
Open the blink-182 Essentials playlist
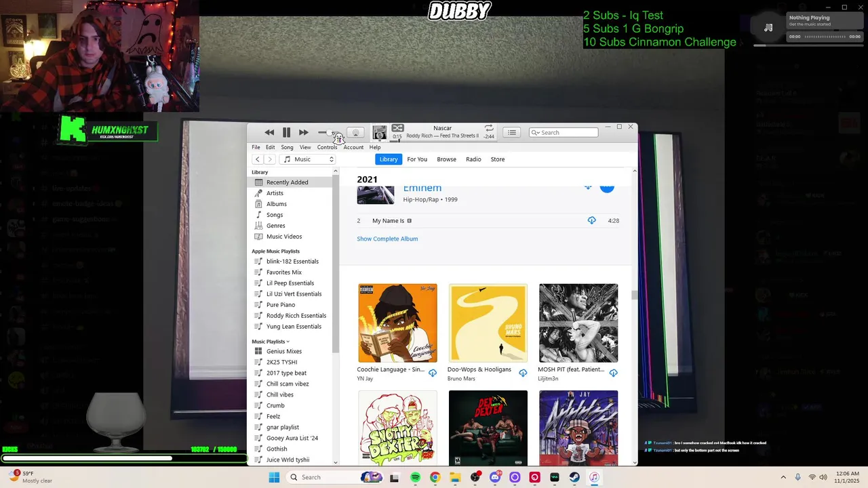coord(292,262)
